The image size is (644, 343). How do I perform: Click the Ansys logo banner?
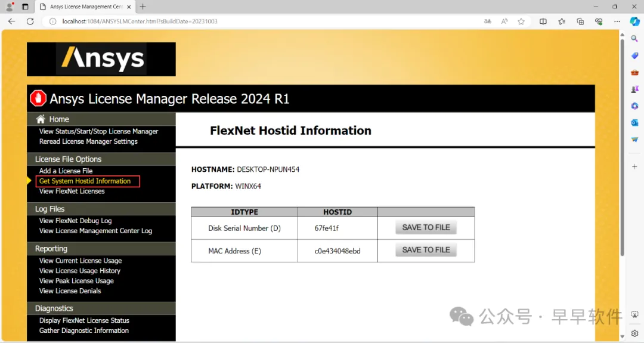(x=101, y=59)
